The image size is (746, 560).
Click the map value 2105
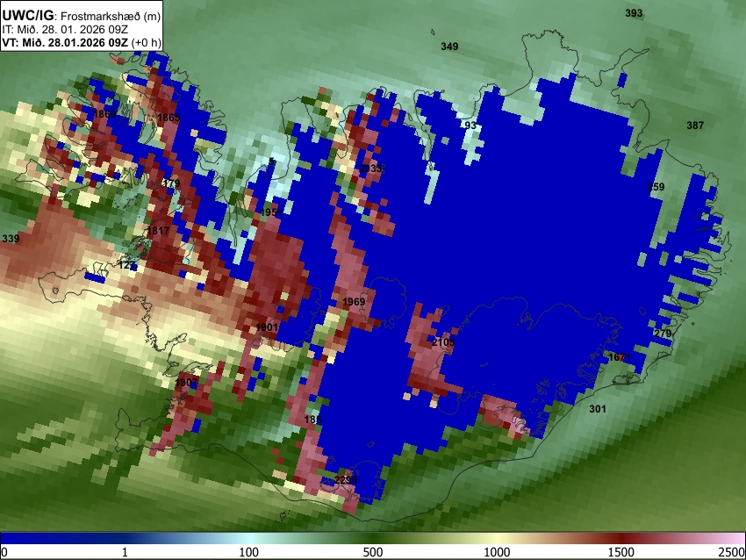(443, 342)
